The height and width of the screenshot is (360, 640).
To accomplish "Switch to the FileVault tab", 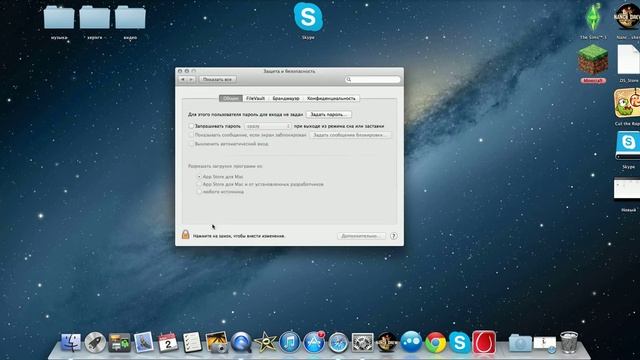I will pyautogui.click(x=256, y=98).
